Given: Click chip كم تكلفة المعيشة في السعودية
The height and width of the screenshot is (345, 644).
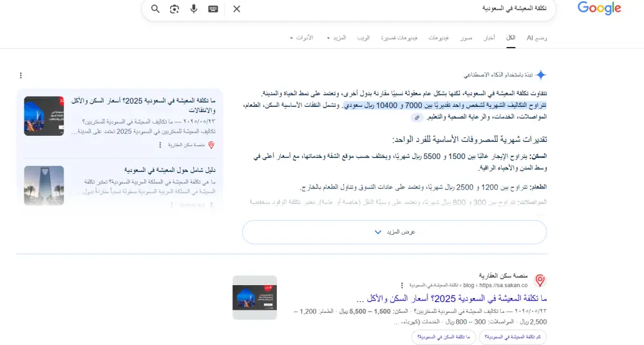Looking at the screenshot, I should (x=513, y=337).
